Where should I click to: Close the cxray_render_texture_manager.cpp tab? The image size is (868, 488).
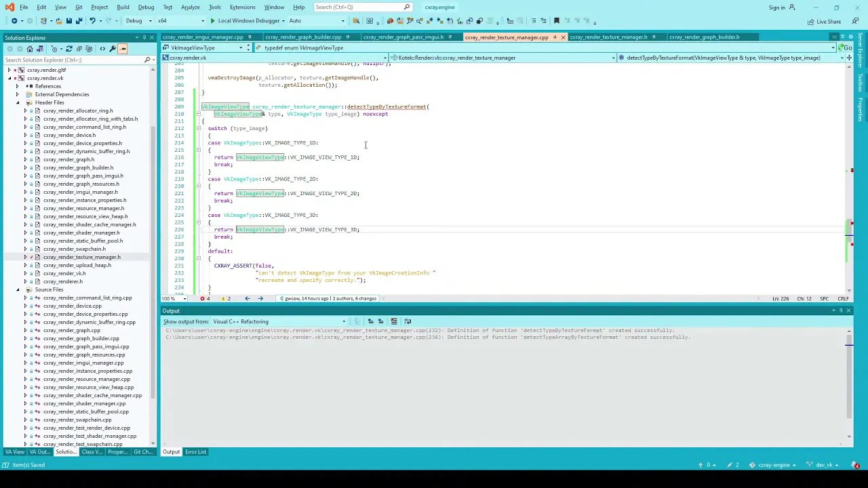[563, 37]
